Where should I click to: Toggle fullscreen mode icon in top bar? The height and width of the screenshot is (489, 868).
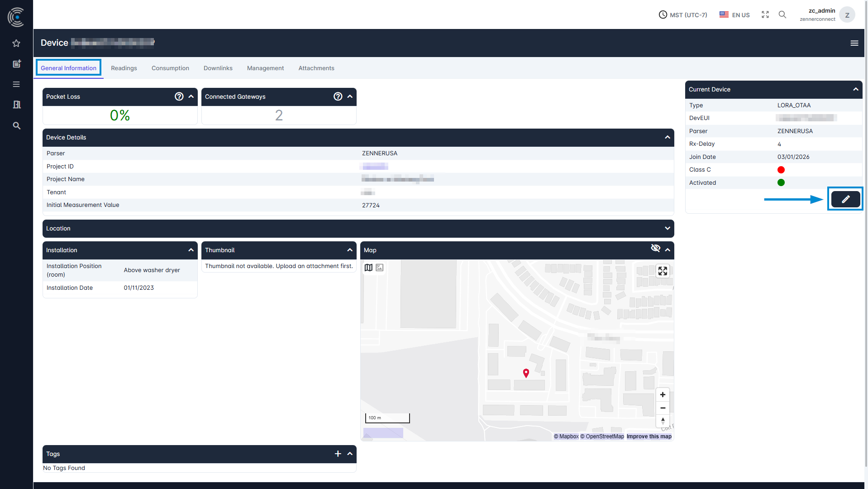765,14
